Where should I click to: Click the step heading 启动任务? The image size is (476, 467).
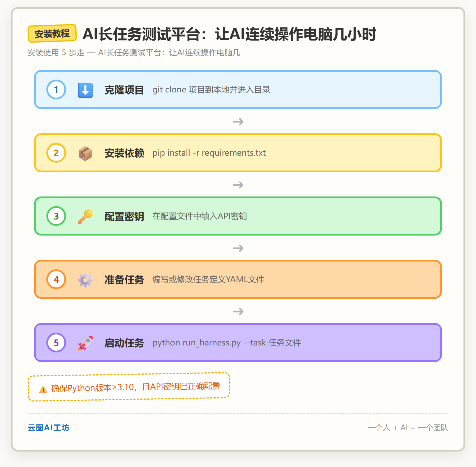pyautogui.click(x=124, y=343)
